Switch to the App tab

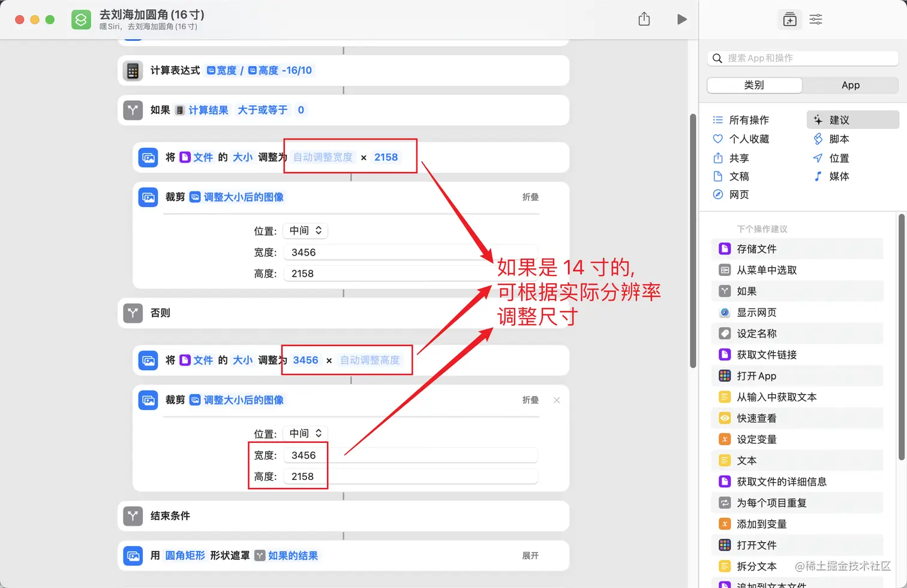[x=851, y=85]
